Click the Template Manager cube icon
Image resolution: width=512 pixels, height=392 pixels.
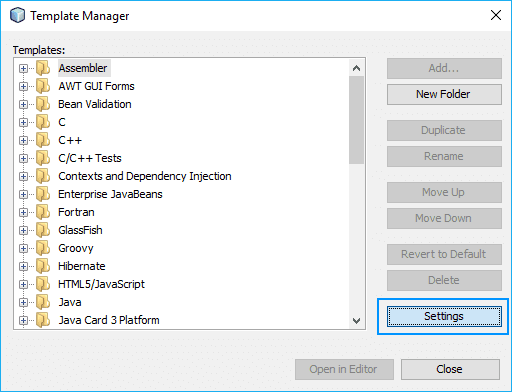[x=17, y=15]
